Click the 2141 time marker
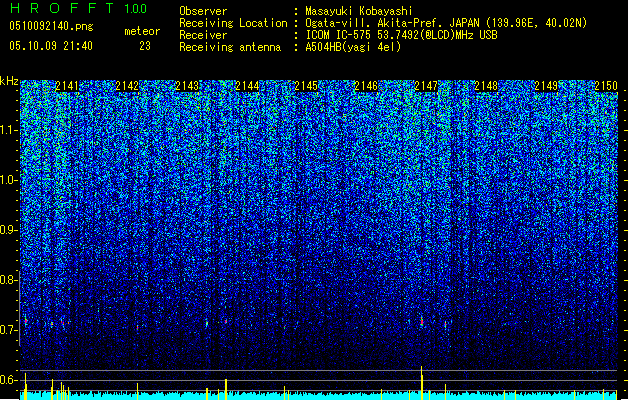629x400 pixels. pos(67,86)
